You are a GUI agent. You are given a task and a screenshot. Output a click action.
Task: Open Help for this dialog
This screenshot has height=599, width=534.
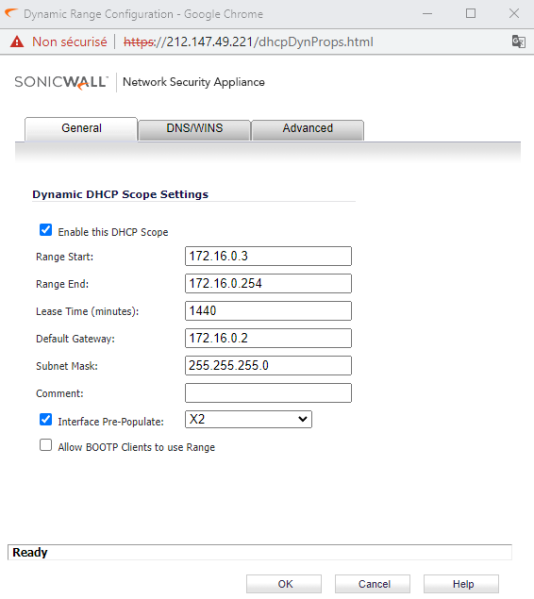click(x=462, y=584)
